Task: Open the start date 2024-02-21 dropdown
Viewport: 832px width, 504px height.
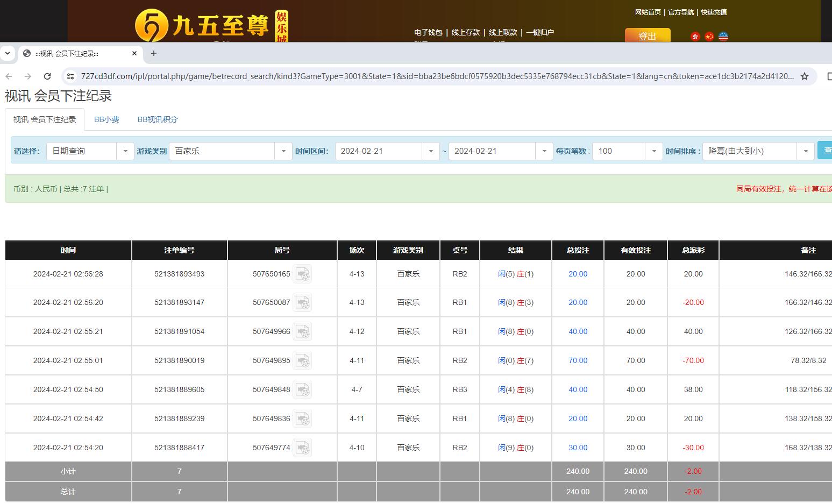Action: [x=387, y=151]
